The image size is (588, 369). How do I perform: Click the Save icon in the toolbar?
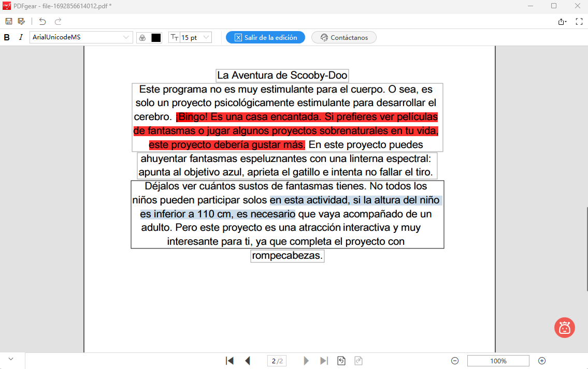pyautogui.click(x=9, y=21)
